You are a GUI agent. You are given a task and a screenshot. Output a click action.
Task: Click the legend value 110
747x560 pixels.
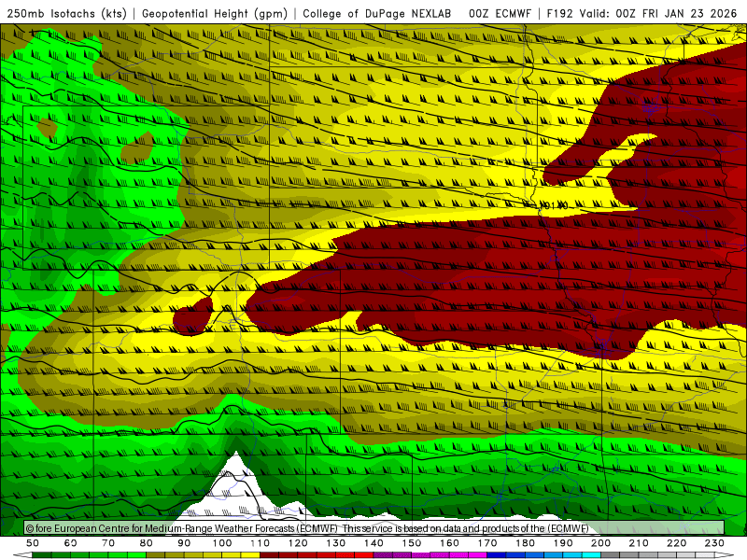261,543
